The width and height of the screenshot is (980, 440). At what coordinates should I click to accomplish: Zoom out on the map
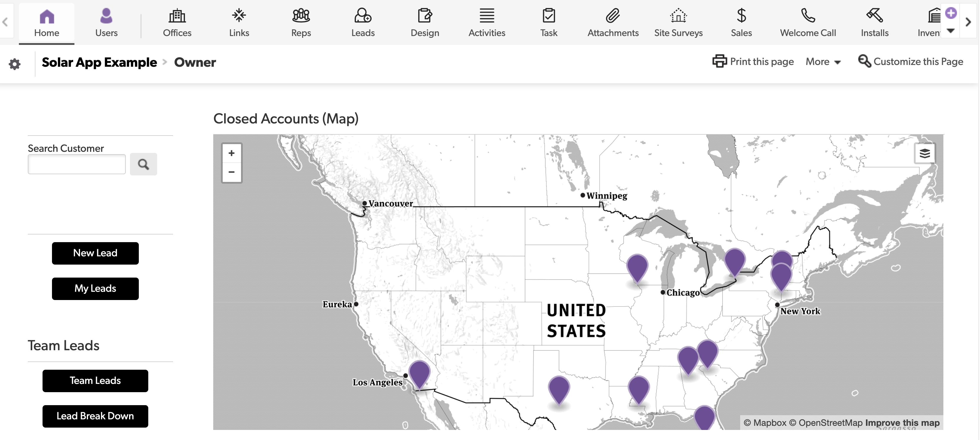tap(231, 172)
